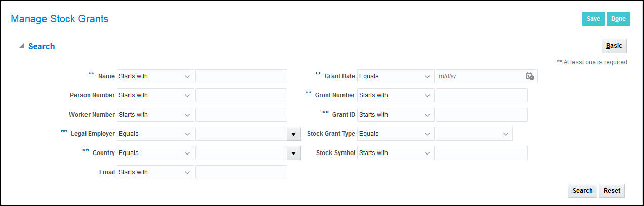Run the search with Search button

point(582,191)
